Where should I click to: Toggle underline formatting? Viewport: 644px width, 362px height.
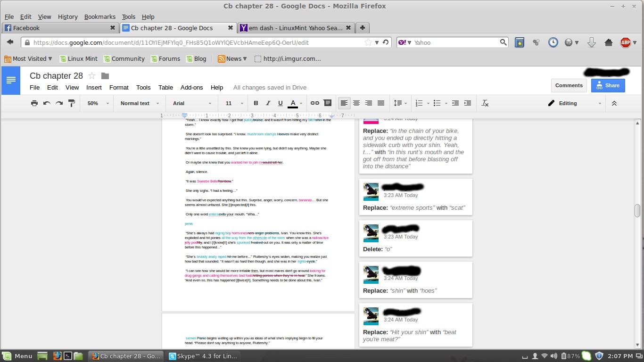[281, 103]
